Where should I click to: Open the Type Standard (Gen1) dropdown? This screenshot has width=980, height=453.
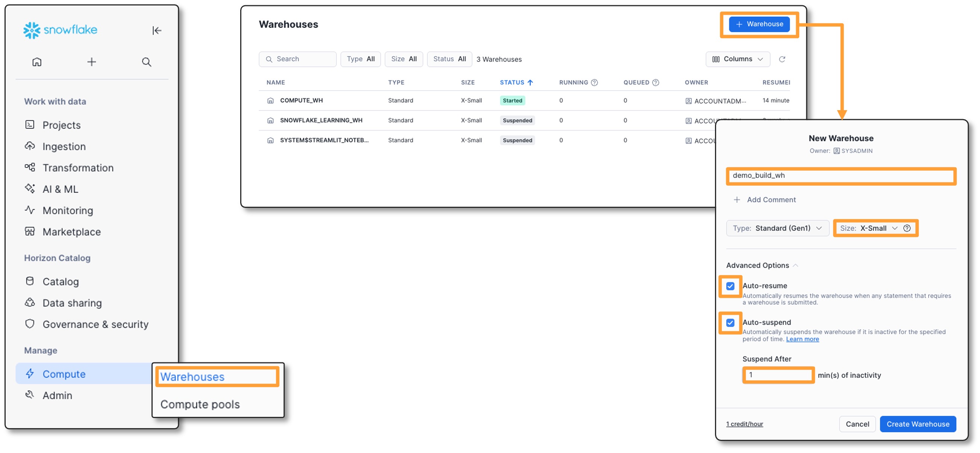[x=777, y=228]
